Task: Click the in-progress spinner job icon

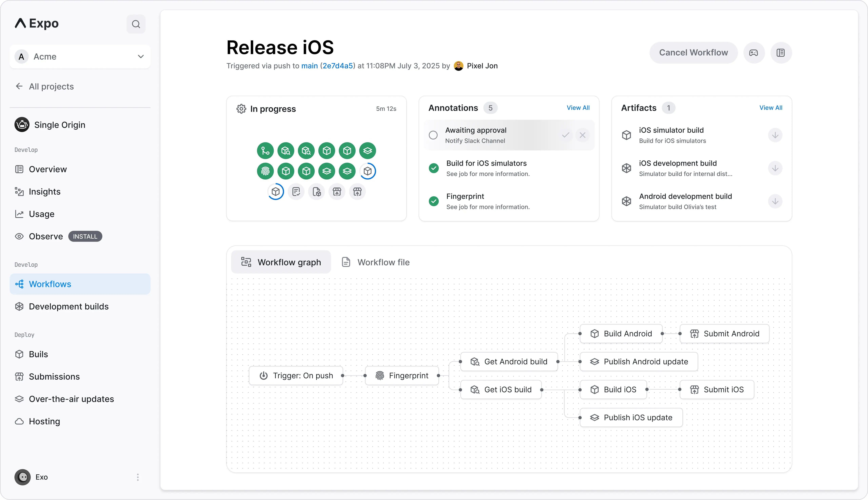Action: pyautogui.click(x=368, y=171)
